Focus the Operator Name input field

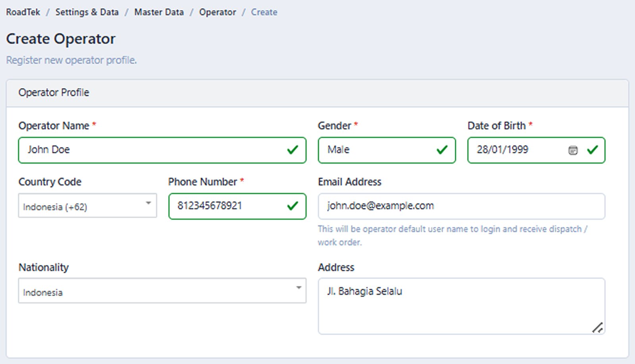pyautogui.click(x=151, y=150)
